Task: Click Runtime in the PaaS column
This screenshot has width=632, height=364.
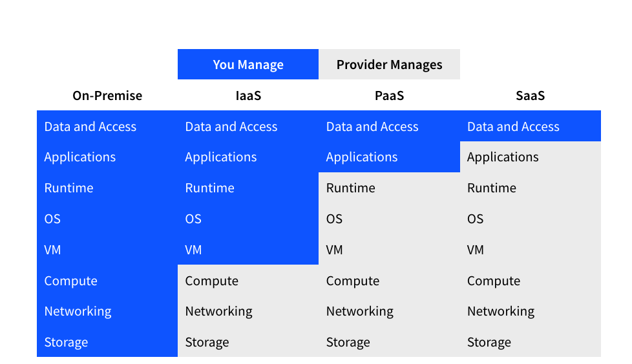Action: coord(350,188)
